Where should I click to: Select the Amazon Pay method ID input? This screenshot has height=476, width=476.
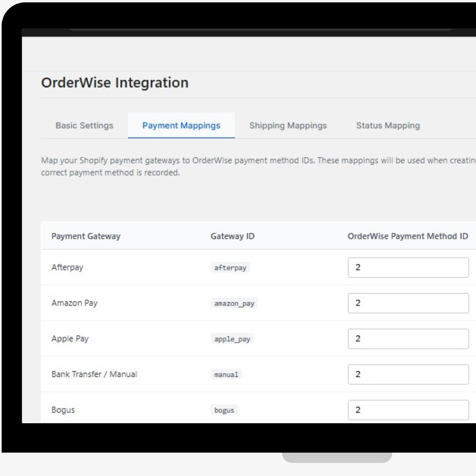408,303
